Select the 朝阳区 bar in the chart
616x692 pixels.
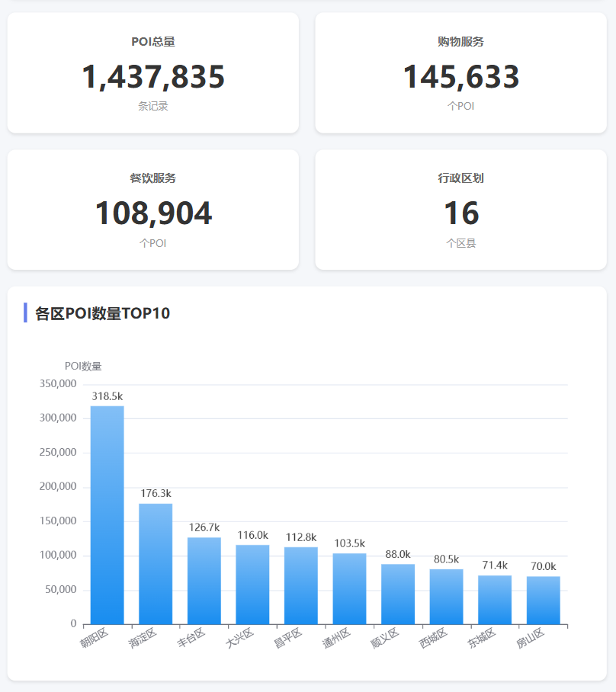click(x=107, y=515)
